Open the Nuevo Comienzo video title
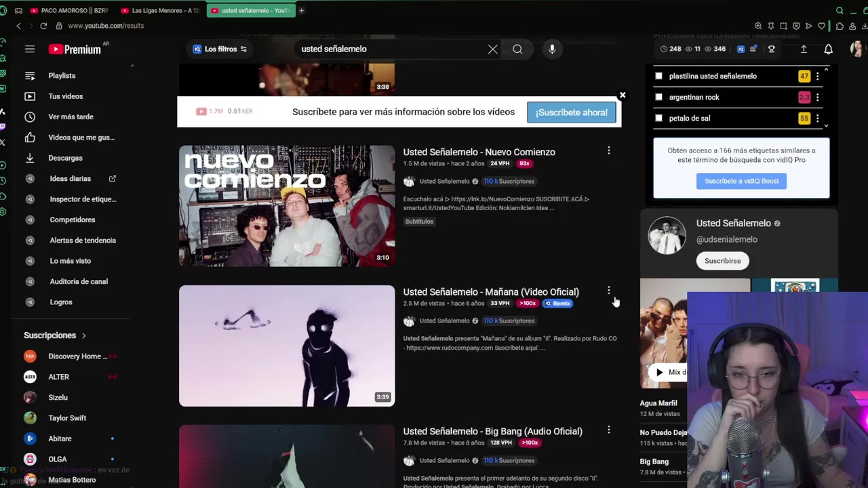This screenshot has height=488, width=868. (479, 152)
